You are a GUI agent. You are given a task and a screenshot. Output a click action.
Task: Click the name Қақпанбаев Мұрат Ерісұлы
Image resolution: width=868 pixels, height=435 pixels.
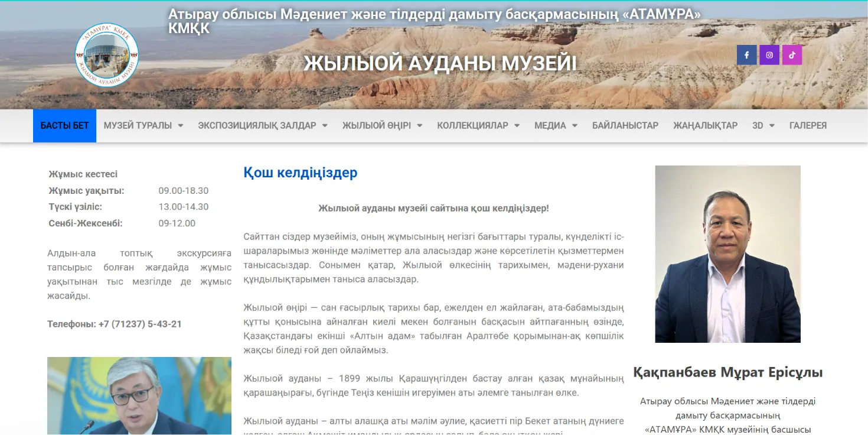727,372
